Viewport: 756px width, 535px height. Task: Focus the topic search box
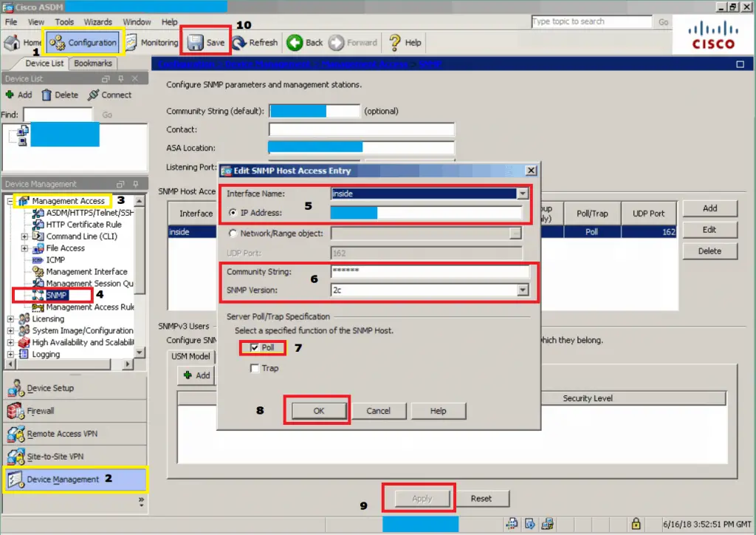(x=591, y=21)
